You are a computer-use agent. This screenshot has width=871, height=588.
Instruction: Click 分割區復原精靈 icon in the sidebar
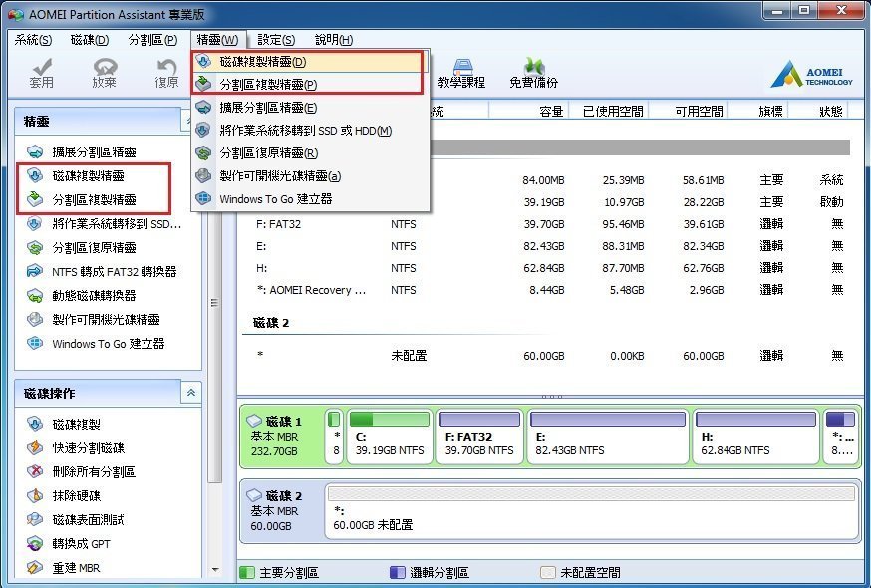(x=35, y=248)
